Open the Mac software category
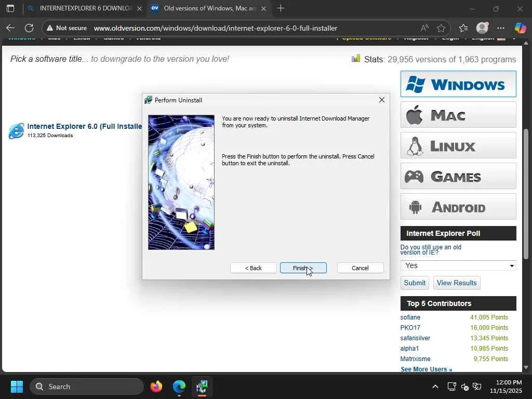The height and width of the screenshot is (399, 532). click(458, 115)
